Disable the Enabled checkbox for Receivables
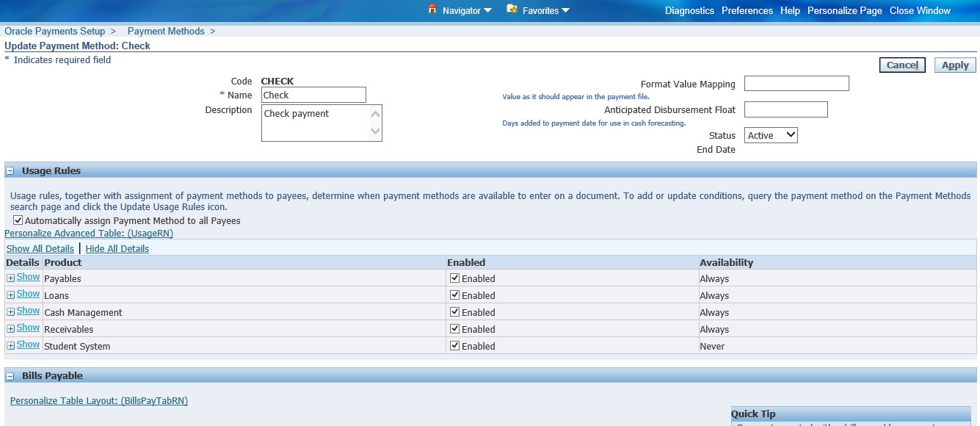 click(456, 328)
